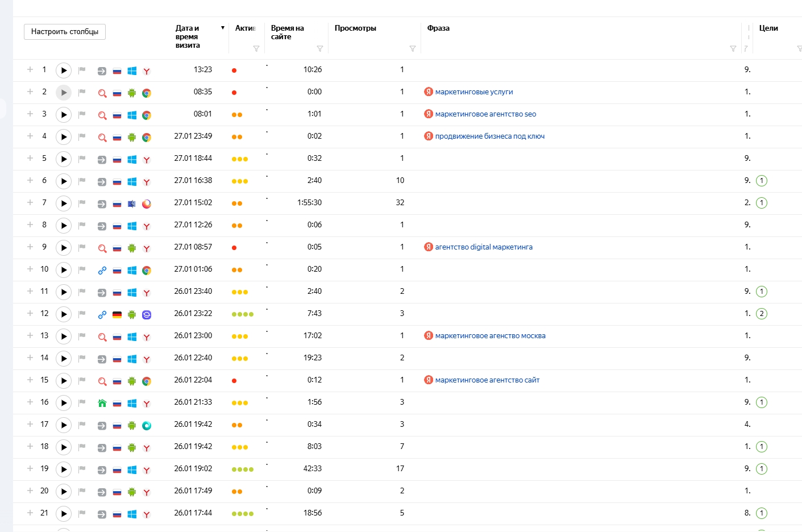Expand visit details for row 13
The width and height of the screenshot is (802, 532).
(30, 335)
